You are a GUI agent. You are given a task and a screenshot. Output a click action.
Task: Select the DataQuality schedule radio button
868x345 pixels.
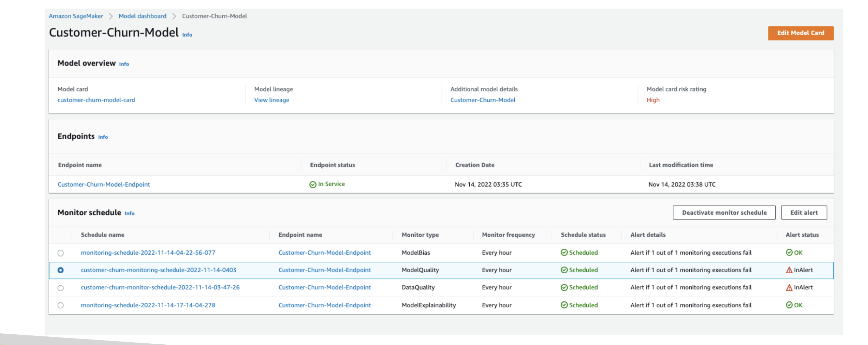coord(61,288)
